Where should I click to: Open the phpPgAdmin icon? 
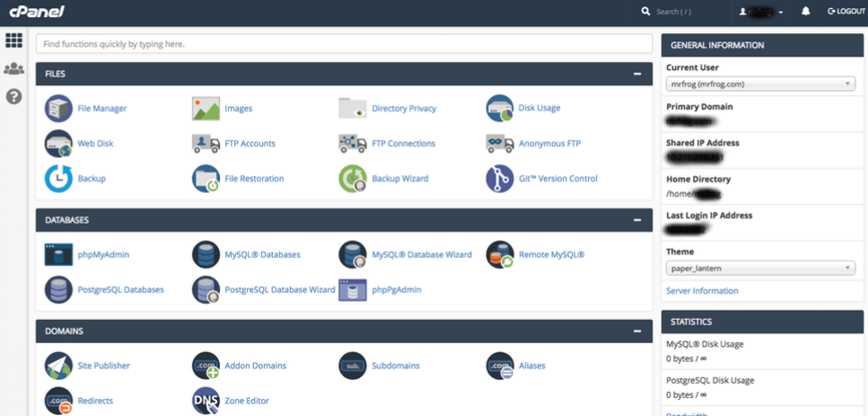pyautogui.click(x=353, y=289)
